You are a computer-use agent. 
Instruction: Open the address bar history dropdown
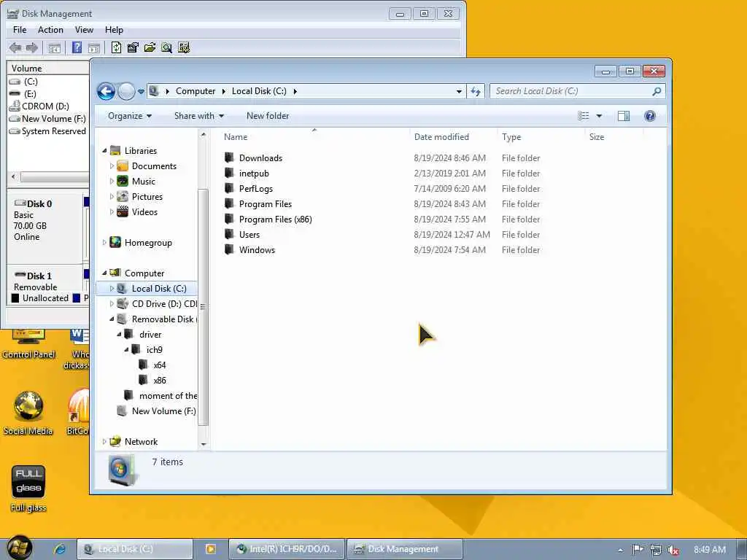click(458, 91)
